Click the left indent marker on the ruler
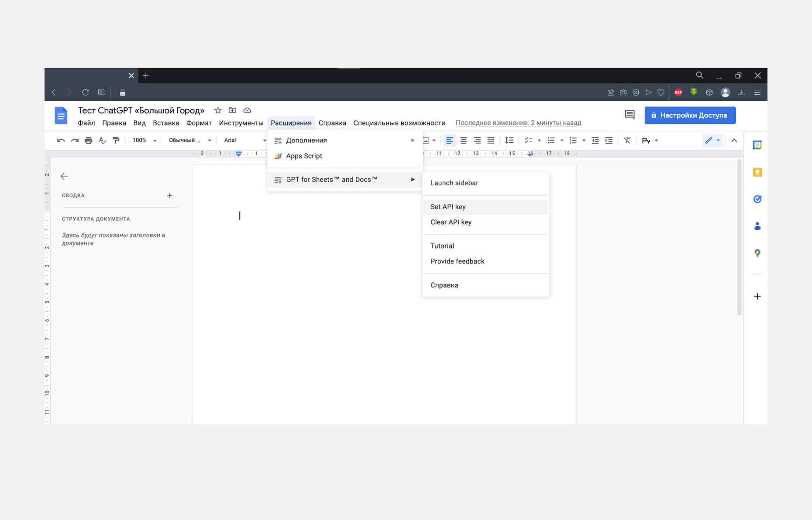812x520 pixels. 239,154
